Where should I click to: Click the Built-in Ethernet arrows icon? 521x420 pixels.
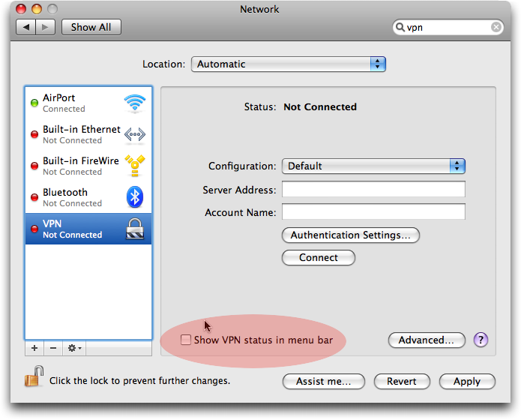(x=135, y=135)
